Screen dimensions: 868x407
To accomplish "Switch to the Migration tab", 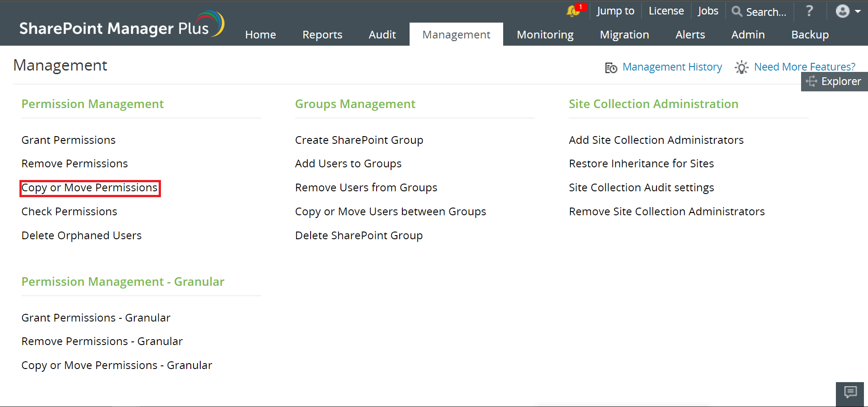I will 624,34.
